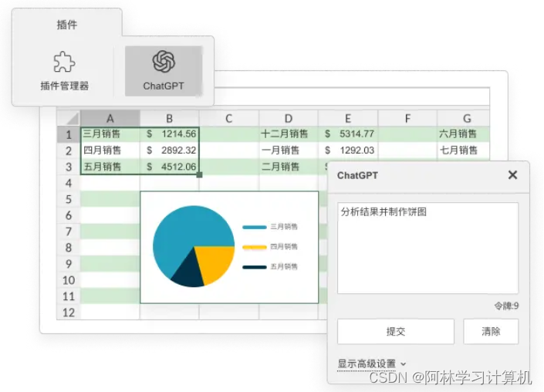Click the 提交 submit button
This screenshot has width=544, height=392.
click(x=396, y=331)
